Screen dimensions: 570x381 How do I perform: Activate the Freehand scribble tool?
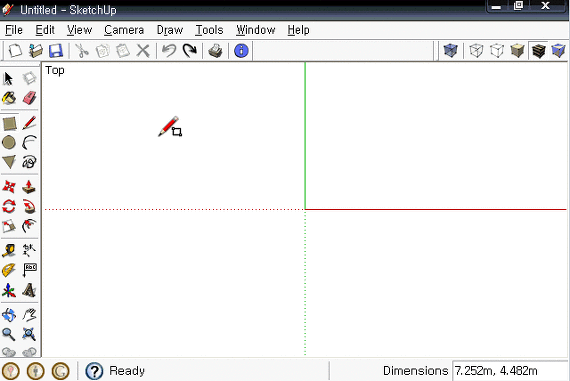point(29,162)
